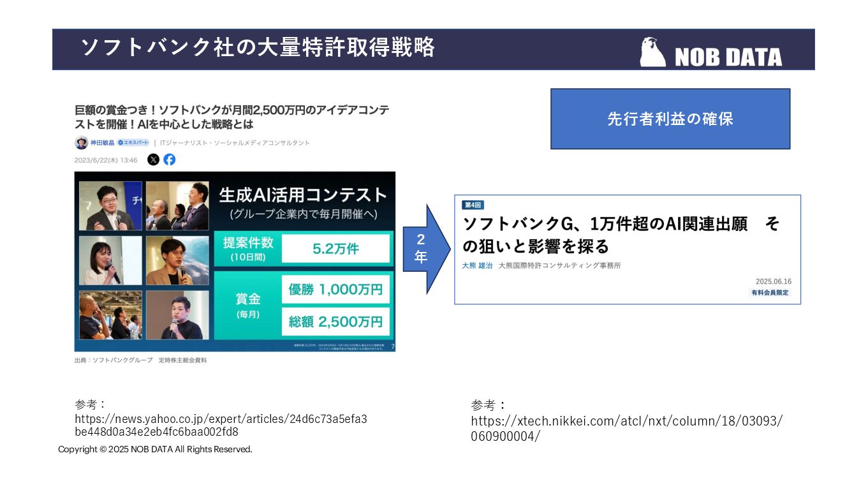Click the date 2025.06.16

tap(773, 281)
